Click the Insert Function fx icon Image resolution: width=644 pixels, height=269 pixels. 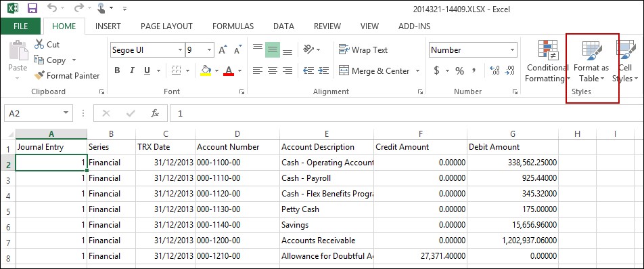pos(155,113)
